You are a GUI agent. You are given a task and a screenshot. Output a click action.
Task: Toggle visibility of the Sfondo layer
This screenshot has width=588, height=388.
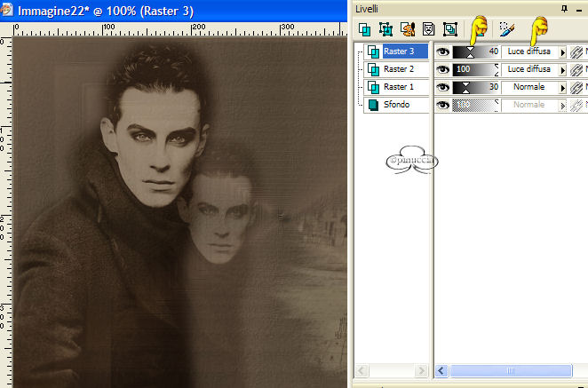442,105
